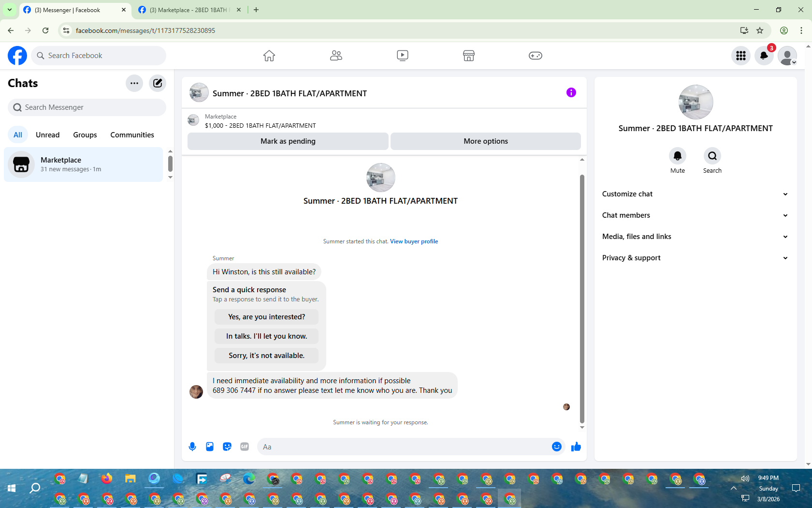Open the Windows notification center
Viewport: 812px width, 508px height.
click(796, 488)
